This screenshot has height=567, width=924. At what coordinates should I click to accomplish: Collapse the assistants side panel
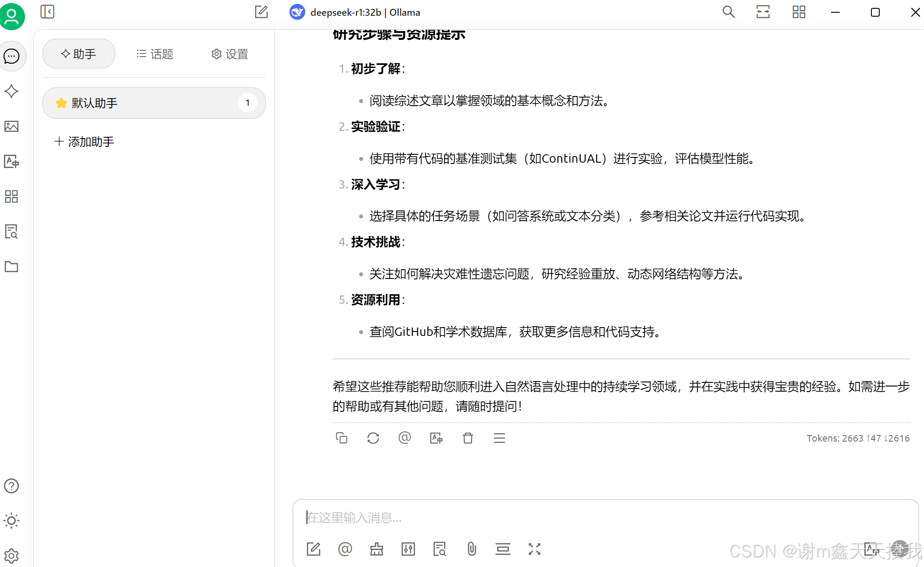47,12
